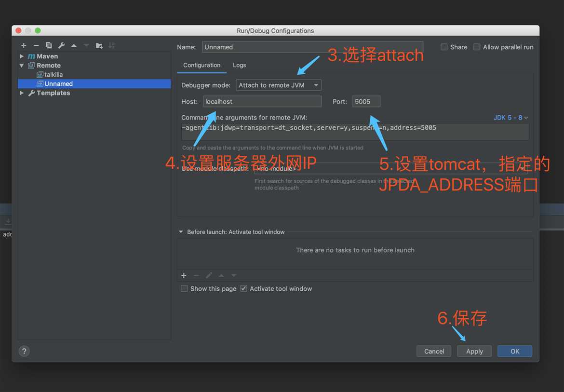Tick the Show this page checkbox
The height and width of the screenshot is (392, 564).
184,288
